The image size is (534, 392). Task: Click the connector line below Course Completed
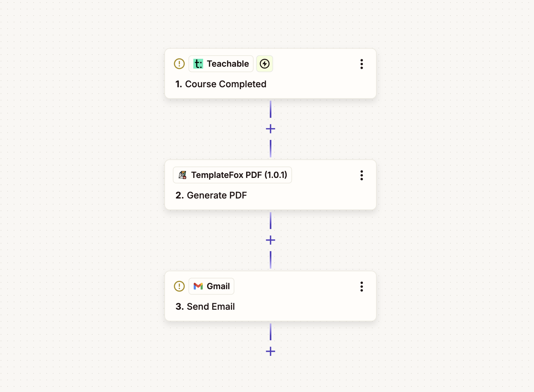click(270, 109)
